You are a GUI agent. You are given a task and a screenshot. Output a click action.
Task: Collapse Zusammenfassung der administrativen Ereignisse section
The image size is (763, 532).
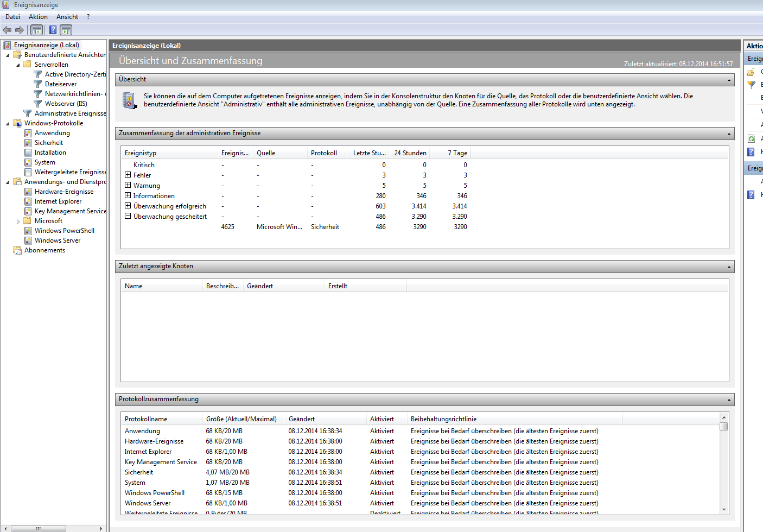pos(729,134)
